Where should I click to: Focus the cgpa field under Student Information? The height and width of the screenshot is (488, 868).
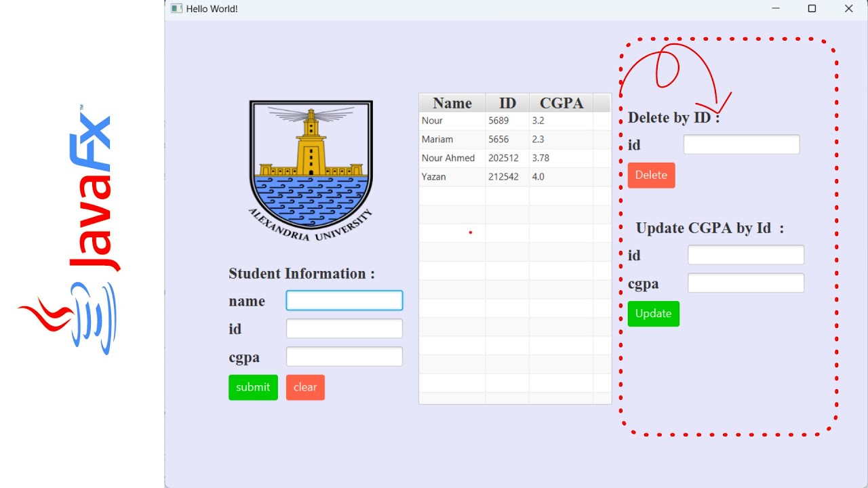(344, 357)
